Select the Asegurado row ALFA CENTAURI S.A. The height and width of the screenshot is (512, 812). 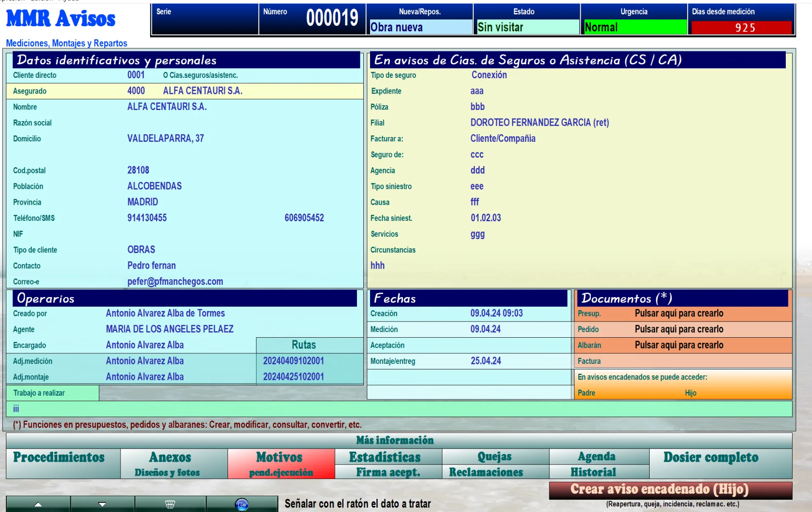(185, 91)
